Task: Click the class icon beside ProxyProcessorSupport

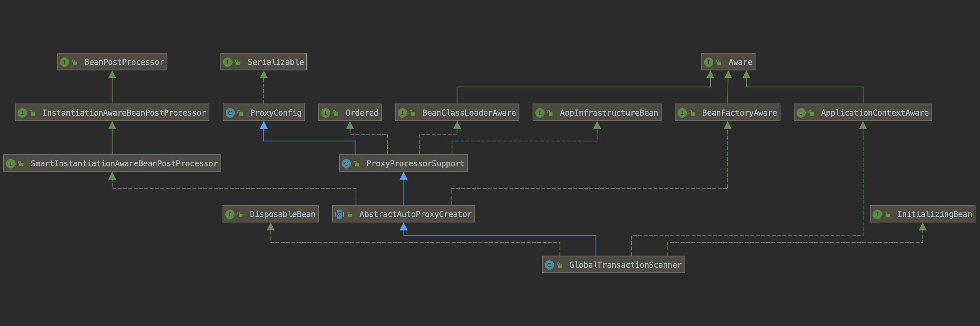Action: pyautogui.click(x=346, y=163)
